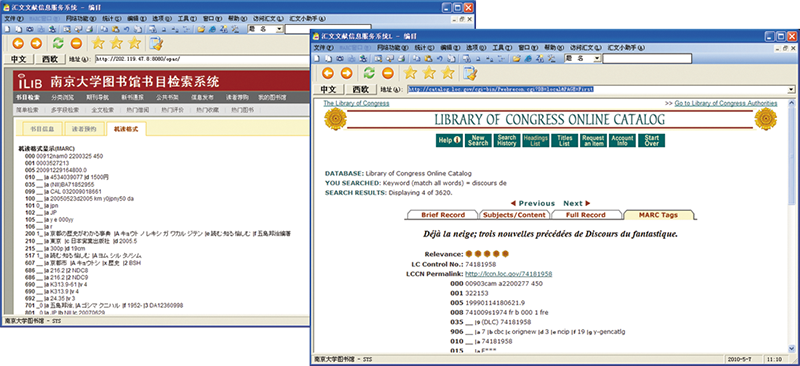
Task: Open the LCCN Permalink URL
Action: tap(509, 274)
